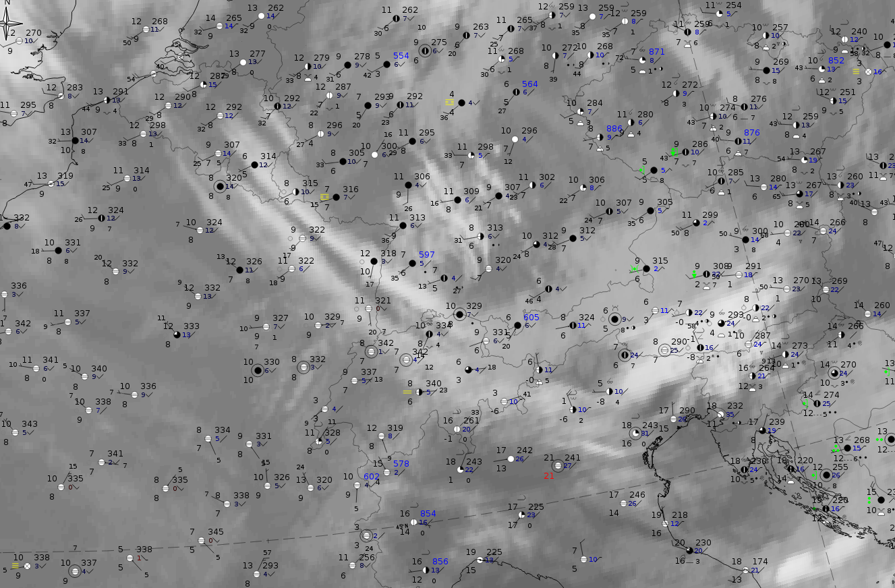Click the blue 856 station value
Viewport: 895px width, 588px height.
click(x=440, y=562)
